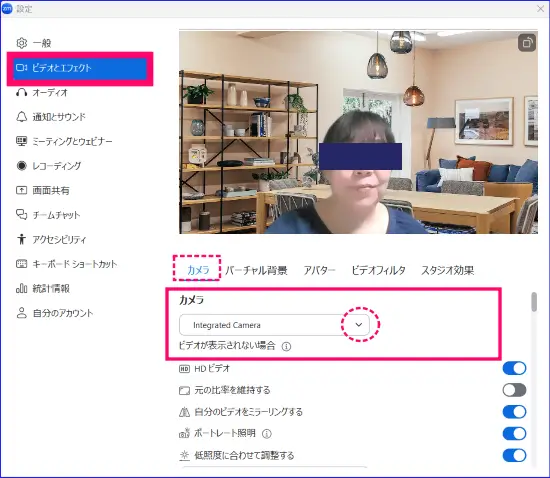Click the chat bubbles icon for Team Chat
Image resolution: width=550 pixels, height=478 pixels.
[21, 215]
